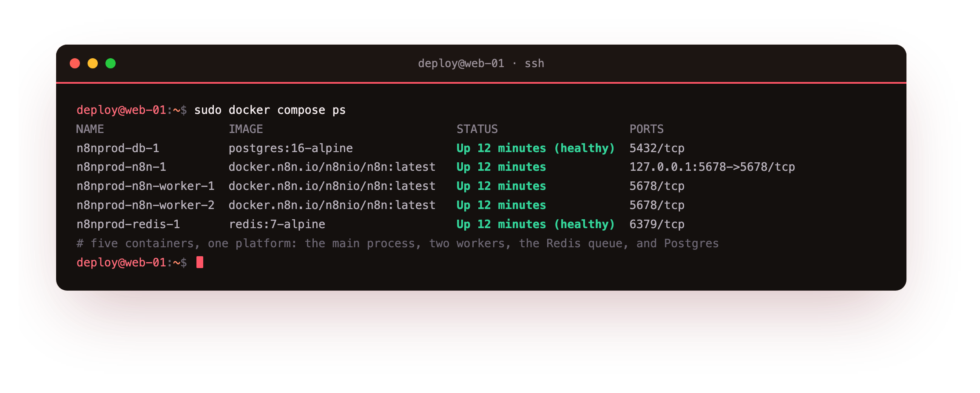The width and height of the screenshot is (980, 393).
Task: Click the NAME column header
Action: tap(90, 129)
